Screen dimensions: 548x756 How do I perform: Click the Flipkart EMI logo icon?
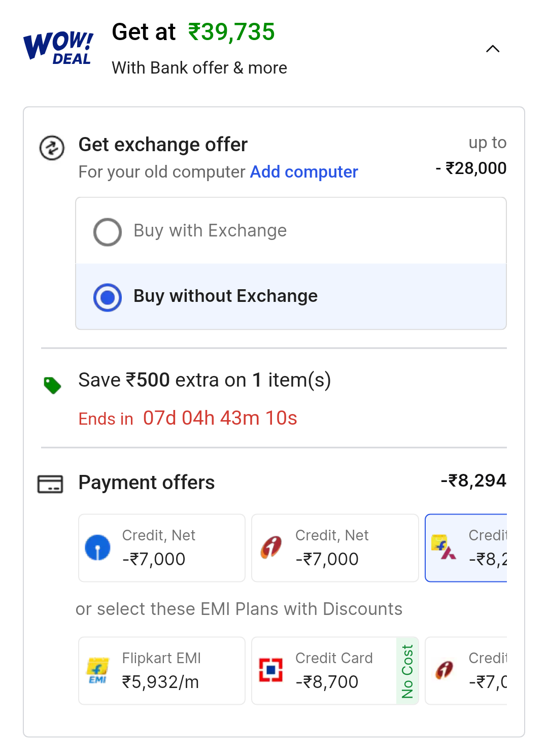[x=98, y=671]
